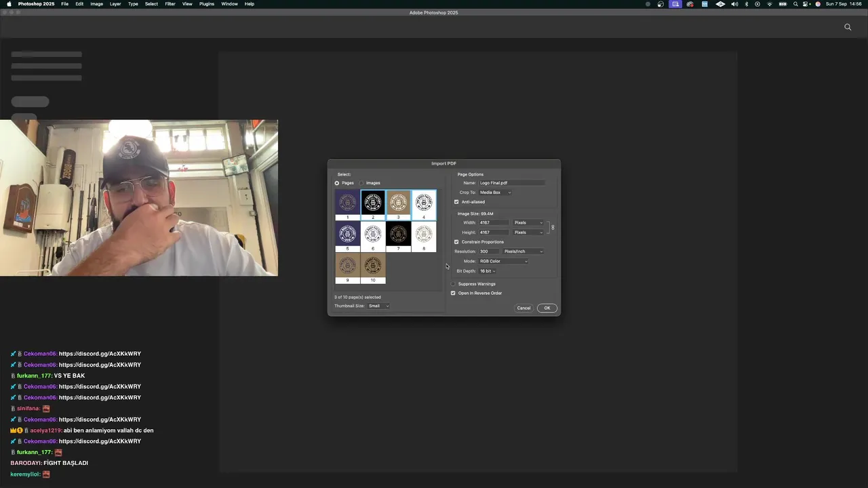Open the Thumbnail Size Small dropdown
This screenshot has height=488, width=868.
[378, 306]
